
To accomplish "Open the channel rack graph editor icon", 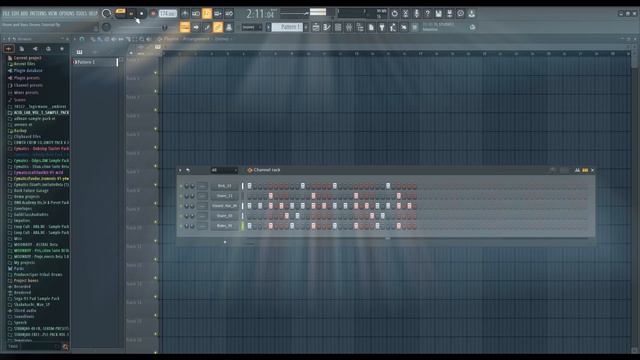I will click(x=577, y=170).
